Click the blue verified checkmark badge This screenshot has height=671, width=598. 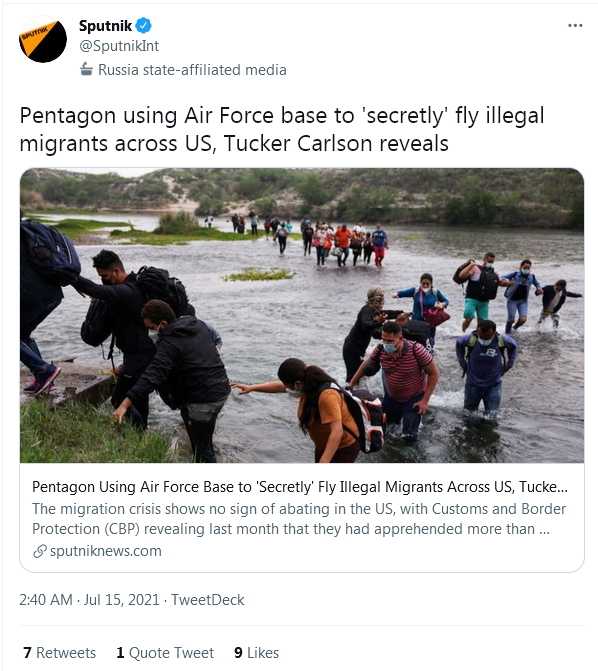point(143,26)
